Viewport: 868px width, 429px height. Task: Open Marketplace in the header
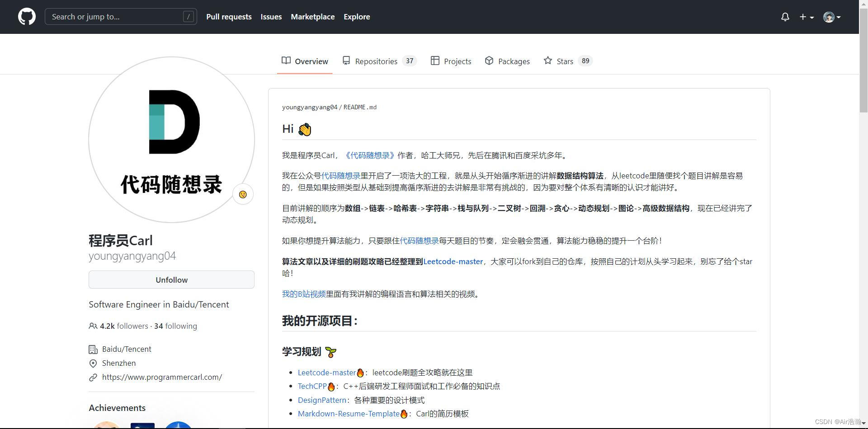313,17
